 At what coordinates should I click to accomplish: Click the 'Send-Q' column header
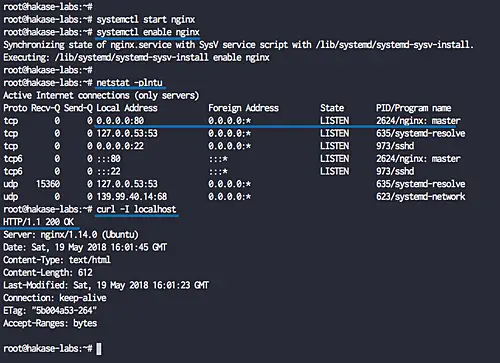(78, 108)
